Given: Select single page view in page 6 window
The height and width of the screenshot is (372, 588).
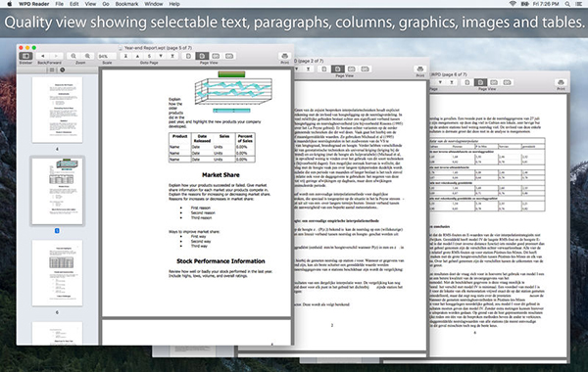Looking at the screenshot, I should coord(467,82).
